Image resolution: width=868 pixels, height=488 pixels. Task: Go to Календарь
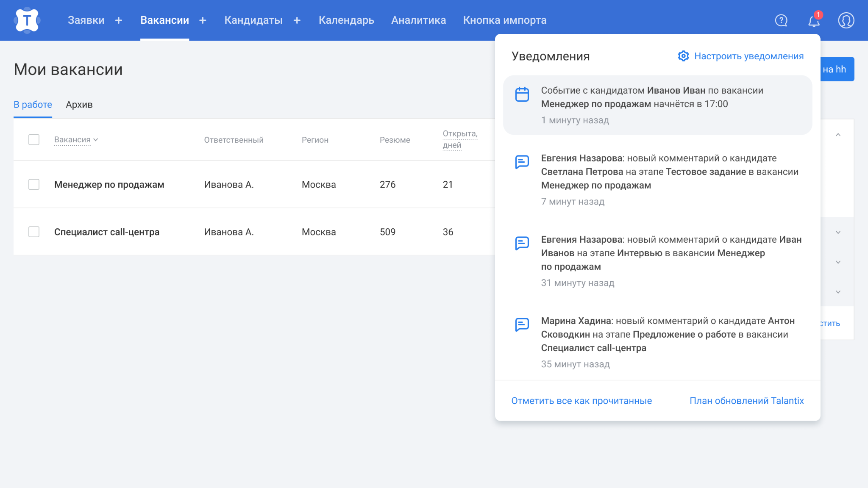click(346, 20)
